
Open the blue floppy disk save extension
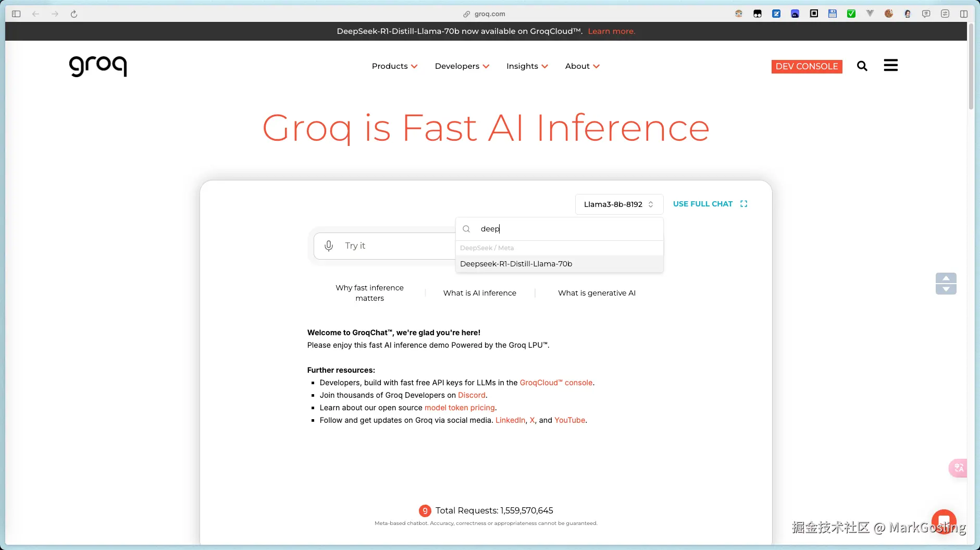point(833,14)
